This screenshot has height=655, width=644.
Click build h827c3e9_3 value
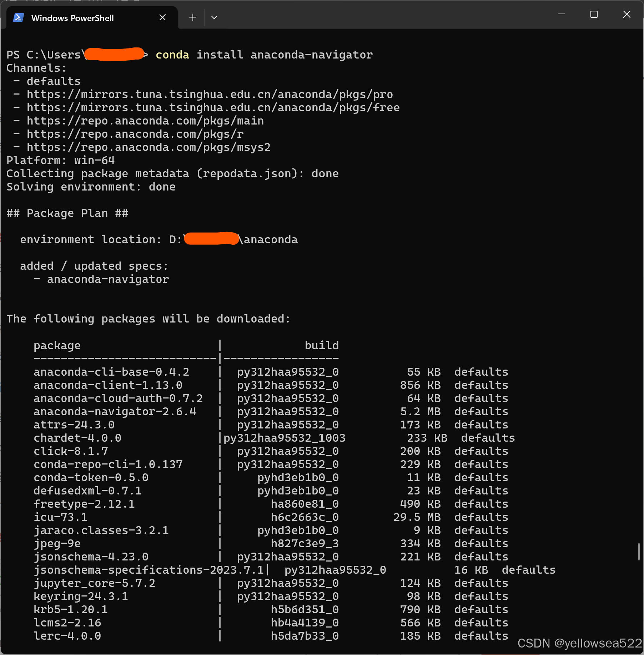(x=305, y=544)
